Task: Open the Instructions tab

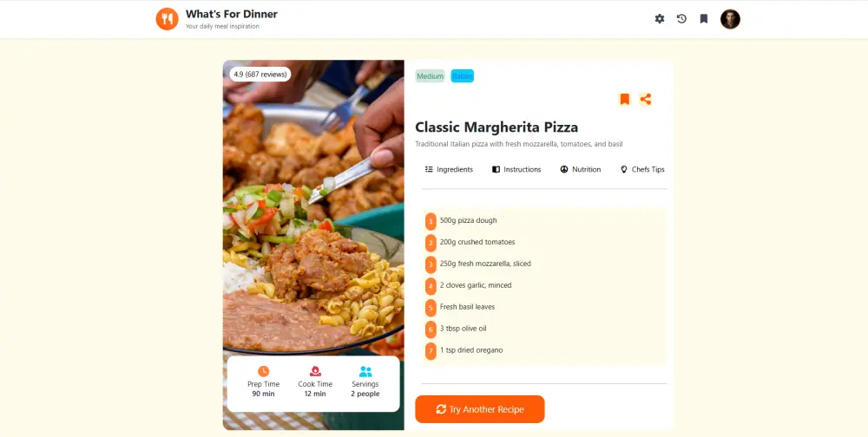Action: tap(516, 169)
